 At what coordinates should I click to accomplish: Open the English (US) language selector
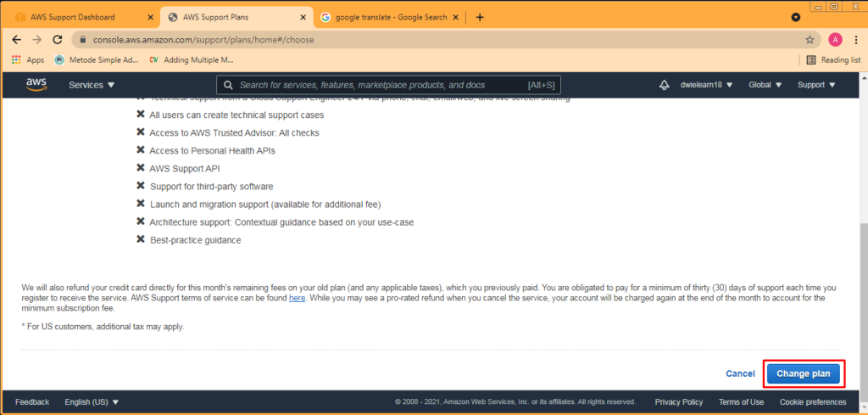click(x=92, y=401)
